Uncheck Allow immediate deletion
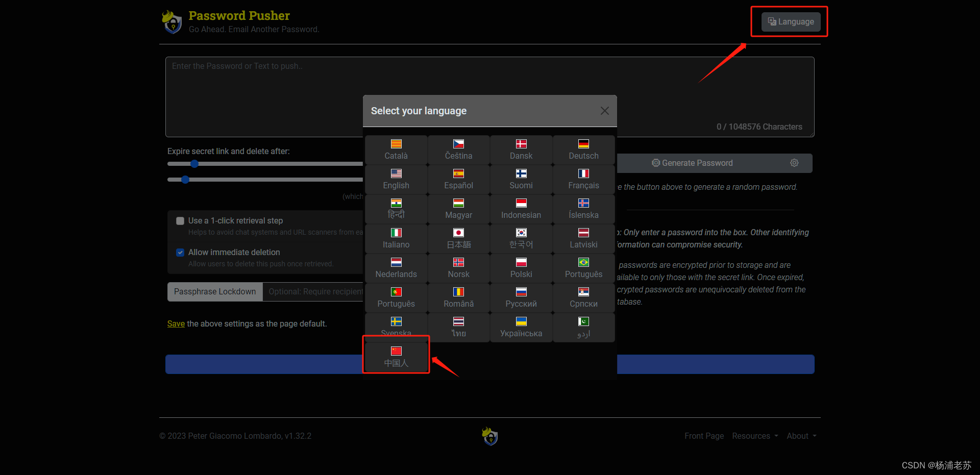The image size is (980, 475). (180, 253)
